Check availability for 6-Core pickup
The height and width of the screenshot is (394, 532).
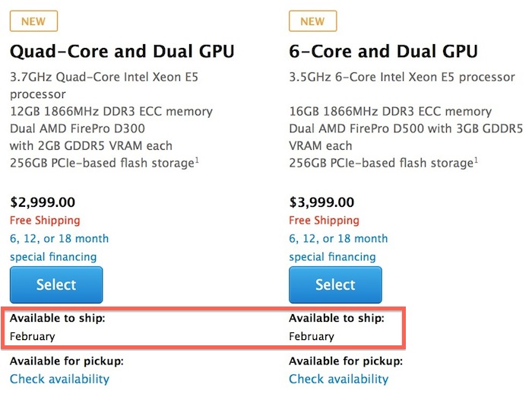coord(338,379)
